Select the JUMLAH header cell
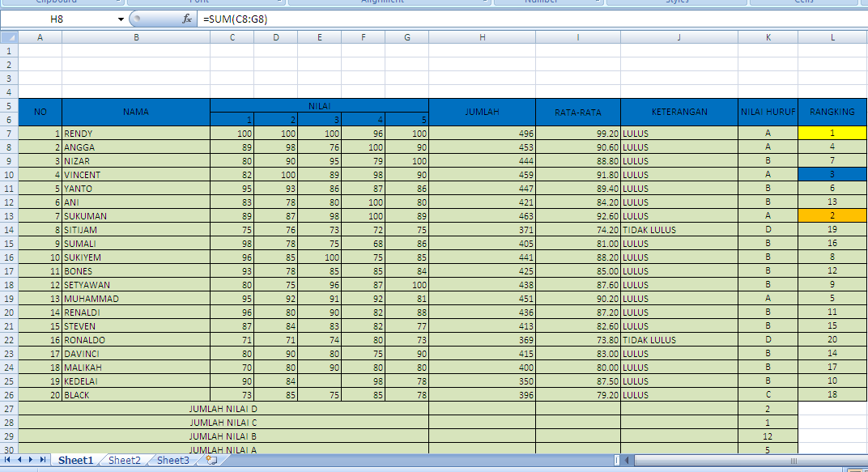The width and height of the screenshot is (868, 472). click(x=482, y=113)
